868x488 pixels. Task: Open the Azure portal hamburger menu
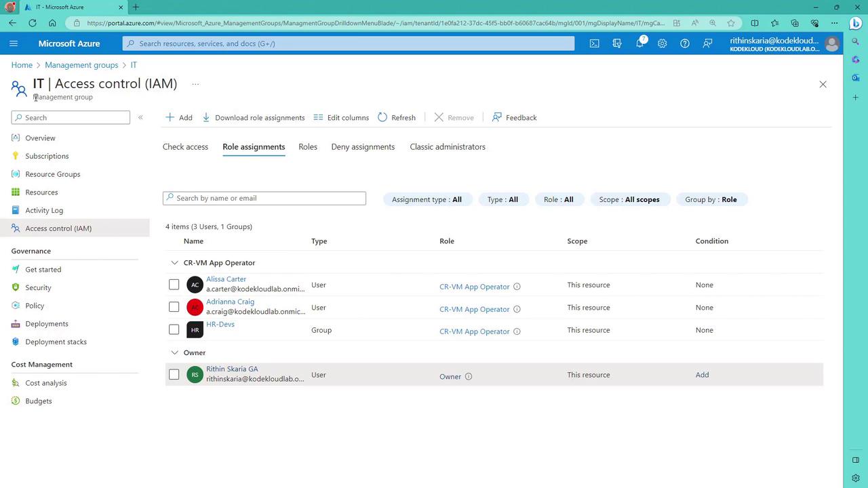(x=14, y=43)
